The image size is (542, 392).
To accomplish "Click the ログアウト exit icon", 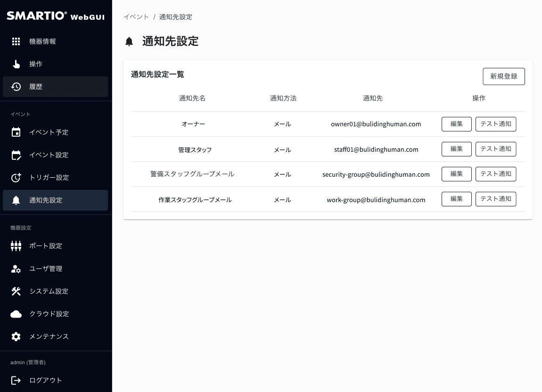I will (16, 380).
